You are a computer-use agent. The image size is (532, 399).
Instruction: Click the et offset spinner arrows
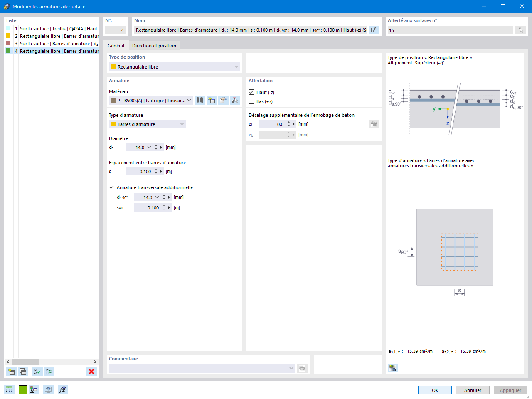pos(289,124)
